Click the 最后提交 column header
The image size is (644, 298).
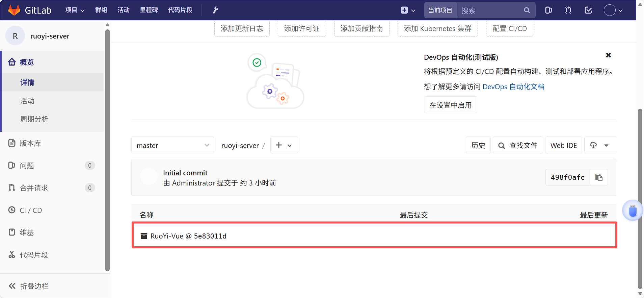[x=413, y=215]
